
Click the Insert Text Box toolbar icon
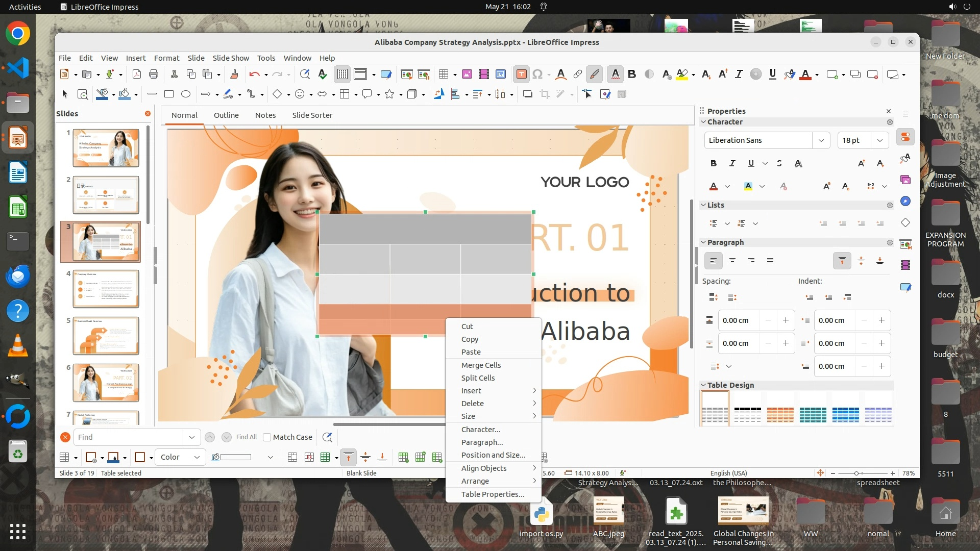coord(521,74)
